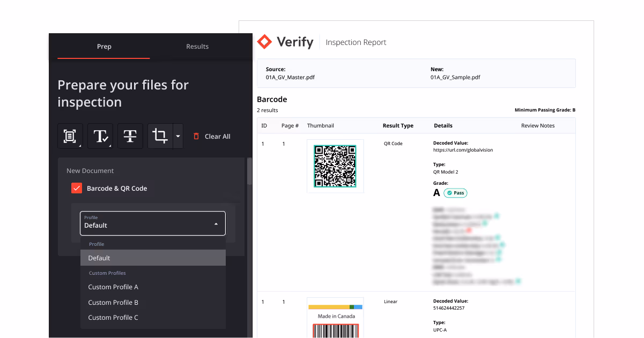Image resolution: width=644 pixels, height=338 pixels.
Task: Click the QR code thumbnail in the report
Action: click(335, 166)
